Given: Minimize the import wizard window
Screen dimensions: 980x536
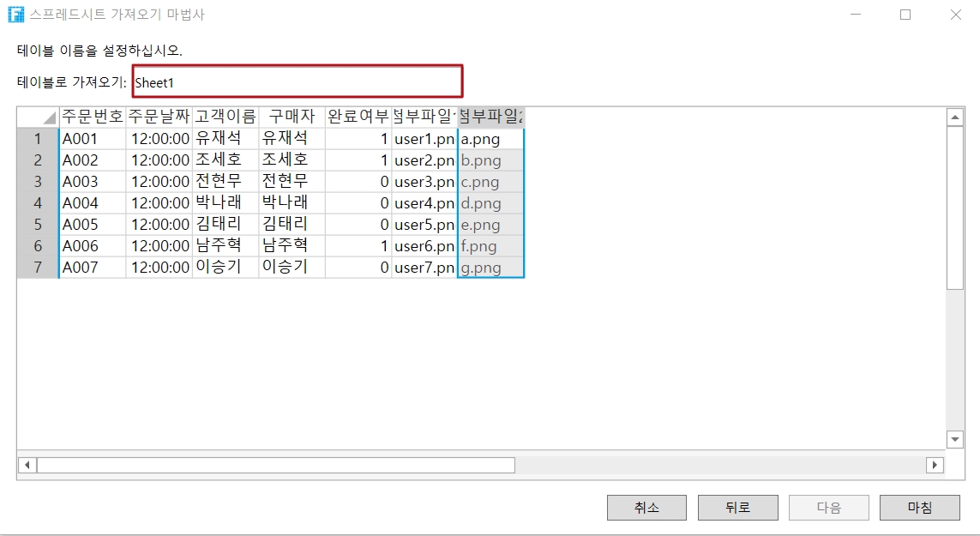Looking at the screenshot, I should tap(856, 15).
